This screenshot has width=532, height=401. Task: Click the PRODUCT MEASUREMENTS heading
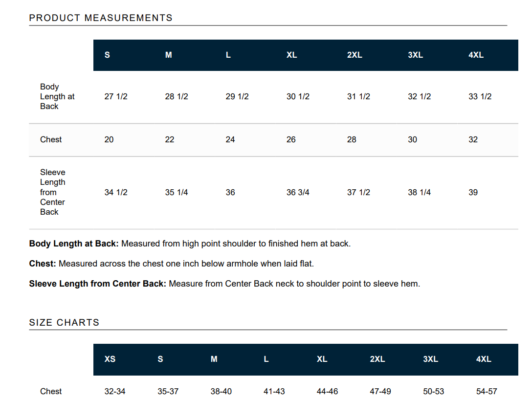(101, 18)
